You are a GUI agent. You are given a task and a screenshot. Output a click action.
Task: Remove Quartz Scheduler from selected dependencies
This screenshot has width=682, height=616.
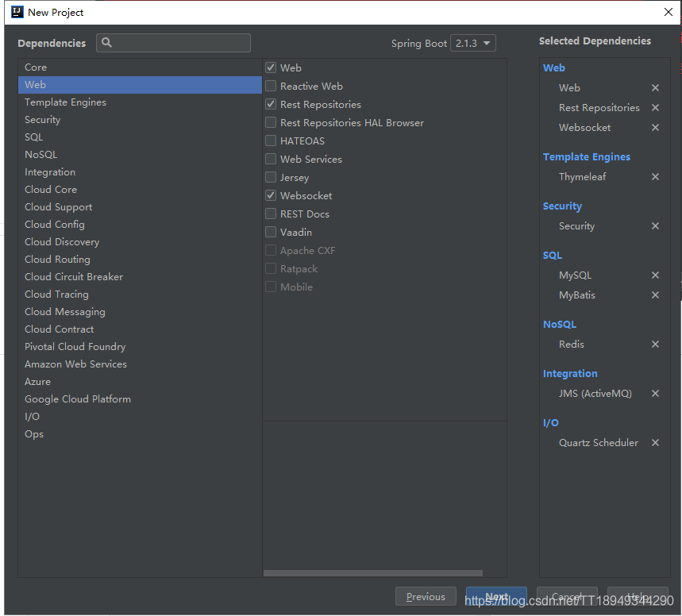coord(655,442)
